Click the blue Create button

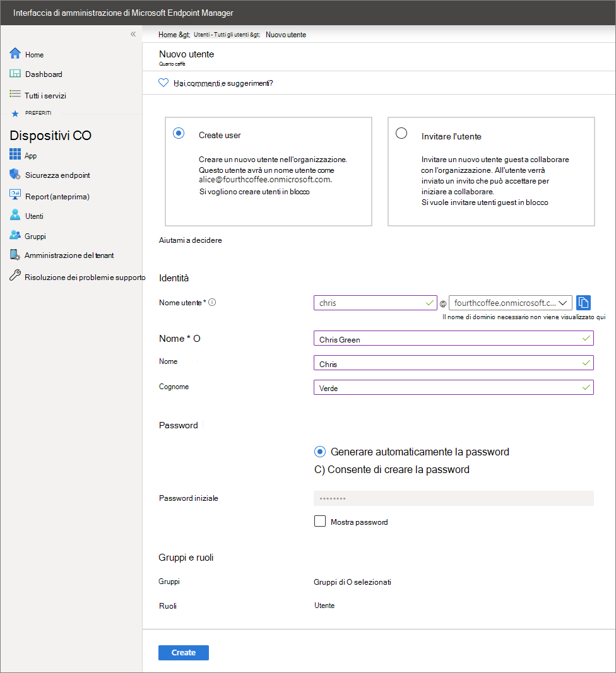tap(184, 652)
